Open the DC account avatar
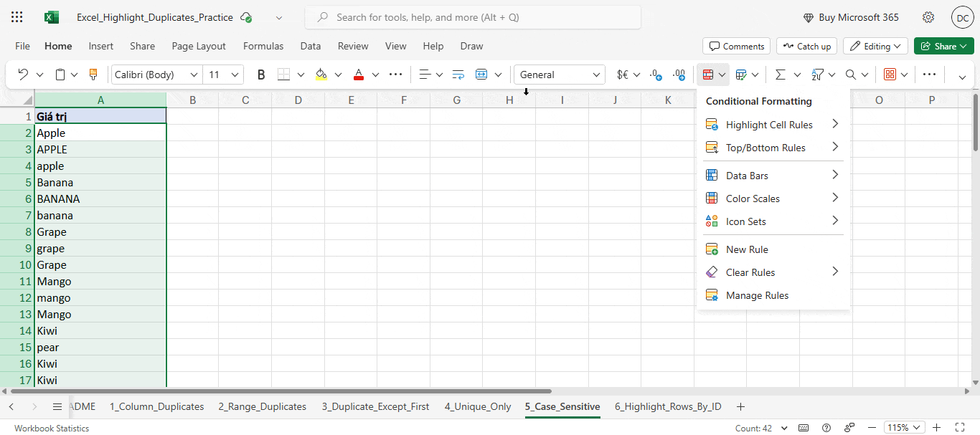Image resolution: width=980 pixels, height=435 pixels. point(962,17)
